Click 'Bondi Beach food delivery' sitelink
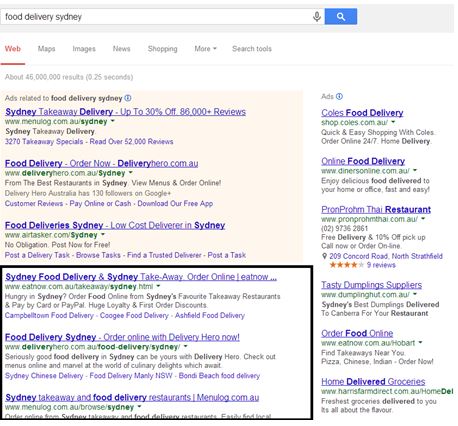This screenshot has width=458, height=426. 219,376
